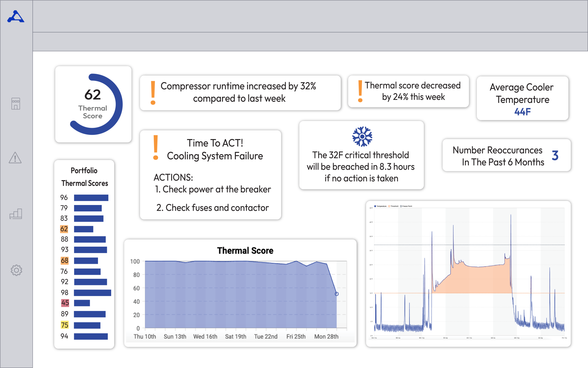
Task: Click the 98 portfolio score bar
Action: (x=92, y=293)
